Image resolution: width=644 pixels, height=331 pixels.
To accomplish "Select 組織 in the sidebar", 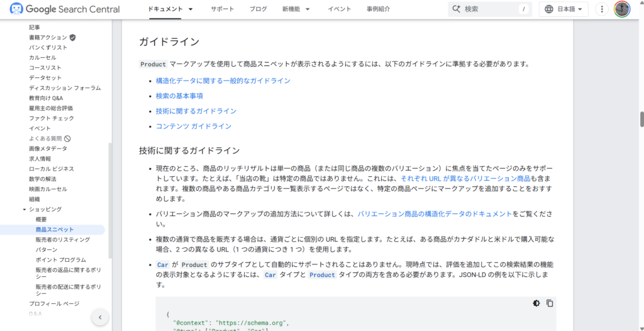I will click(x=35, y=199).
